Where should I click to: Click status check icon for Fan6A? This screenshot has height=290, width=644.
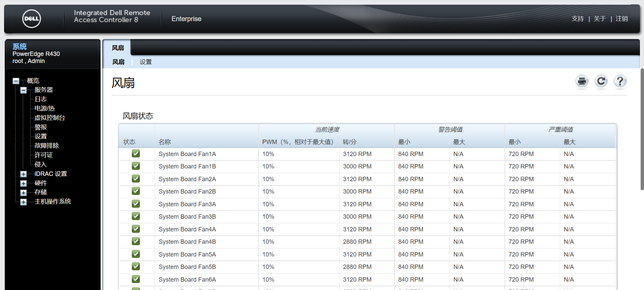pos(136,279)
